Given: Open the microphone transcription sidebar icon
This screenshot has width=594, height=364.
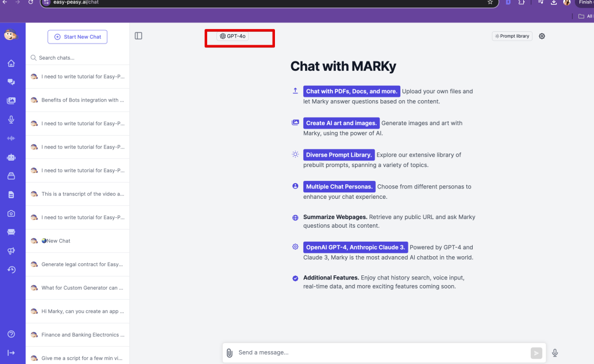Looking at the screenshot, I should (x=11, y=119).
